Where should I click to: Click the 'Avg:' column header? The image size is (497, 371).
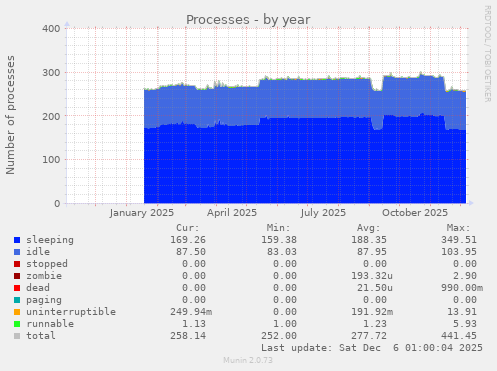pyautogui.click(x=368, y=228)
